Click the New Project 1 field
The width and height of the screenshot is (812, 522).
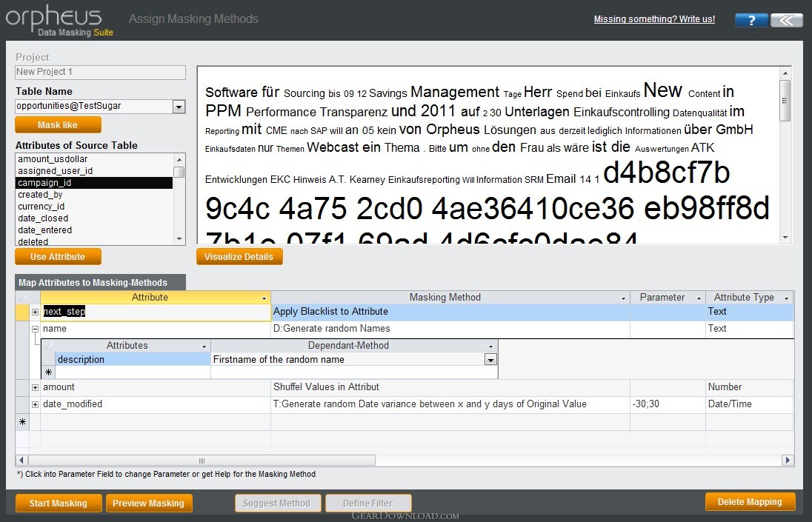[x=101, y=72]
